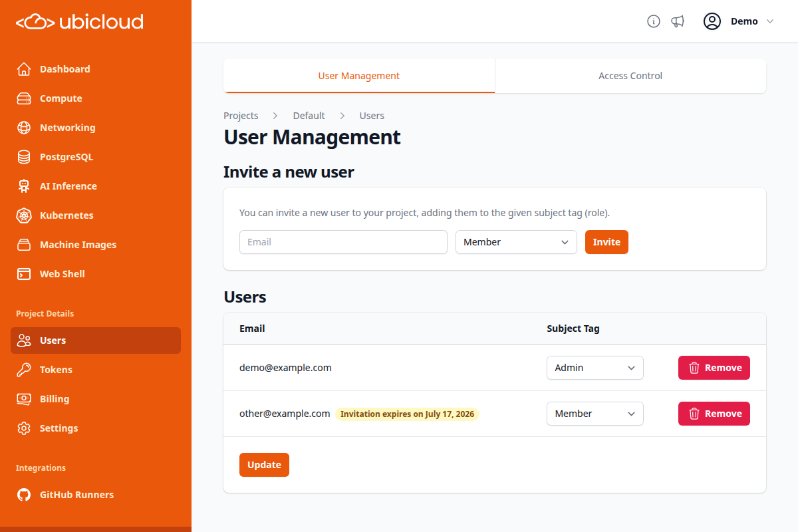Click the Users people icon
Viewport: 798px width, 532px height.
coord(24,340)
